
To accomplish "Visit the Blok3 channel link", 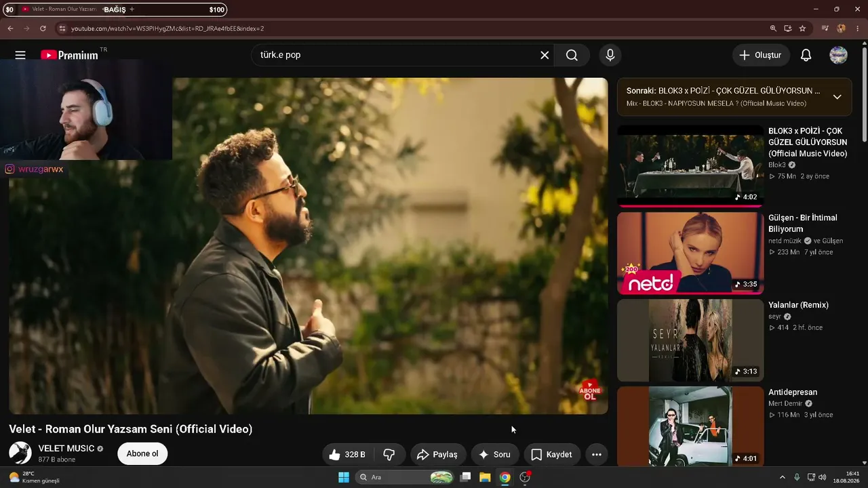I will click(777, 165).
